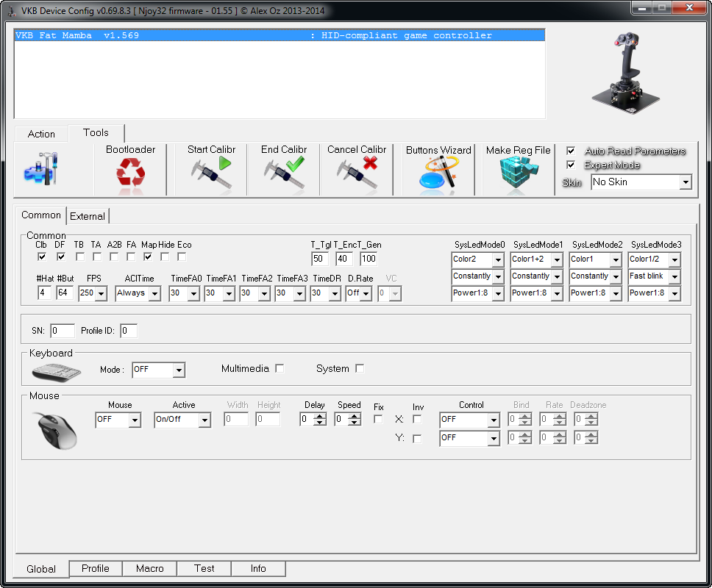The image size is (712, 588).
Task: Switch to the Action tab
Action: click(41, 134)
